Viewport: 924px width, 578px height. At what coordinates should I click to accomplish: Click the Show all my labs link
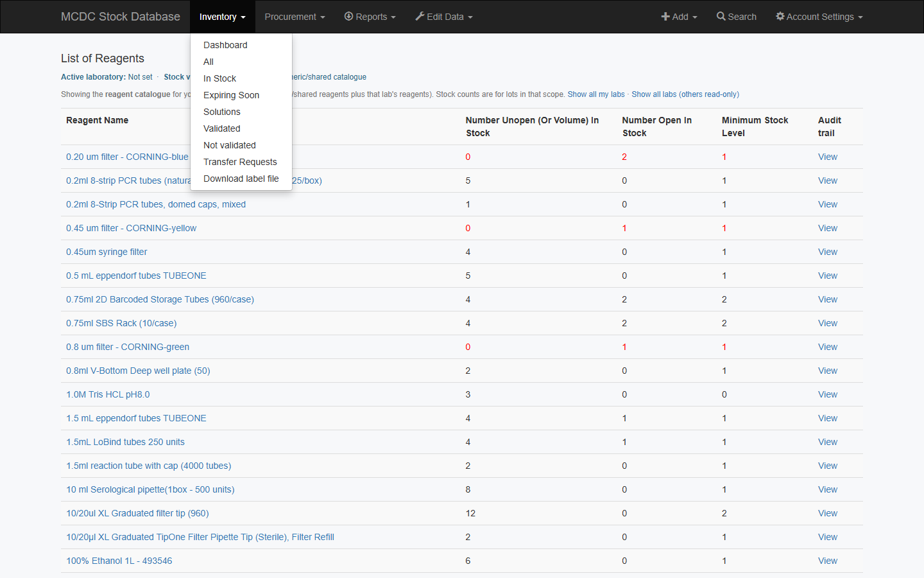(x=596, y=94)
